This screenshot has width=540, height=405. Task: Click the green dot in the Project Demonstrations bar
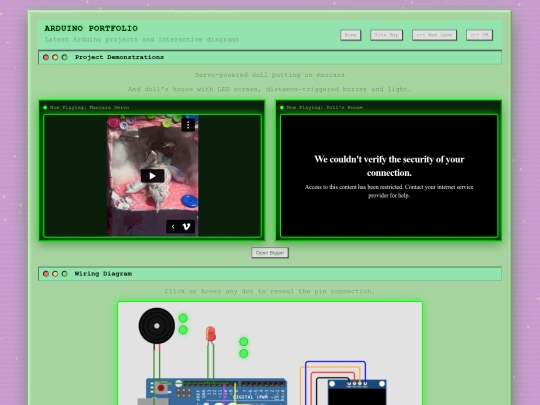(x=64, y=57)
